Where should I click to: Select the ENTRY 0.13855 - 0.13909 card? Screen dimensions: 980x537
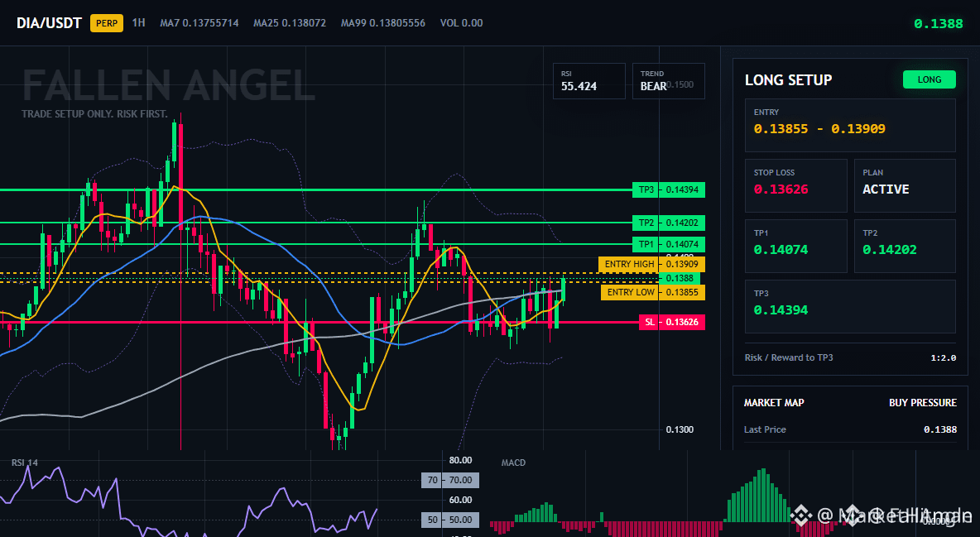click(x=850, y=125)
